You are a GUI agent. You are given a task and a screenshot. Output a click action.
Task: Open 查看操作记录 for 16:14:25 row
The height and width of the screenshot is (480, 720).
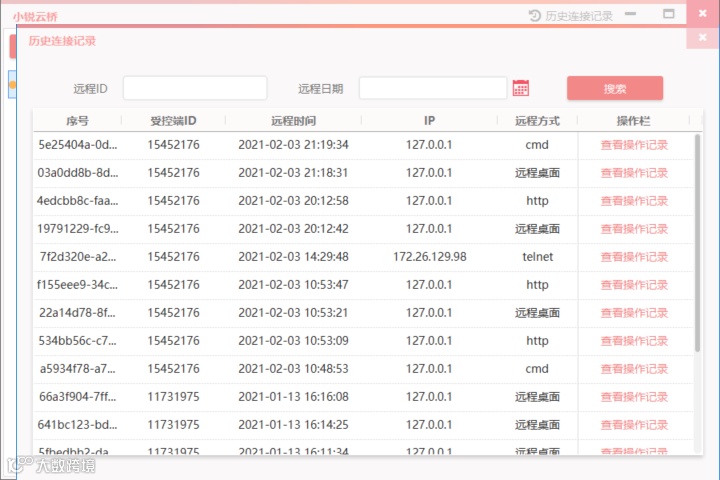(634, 425)
